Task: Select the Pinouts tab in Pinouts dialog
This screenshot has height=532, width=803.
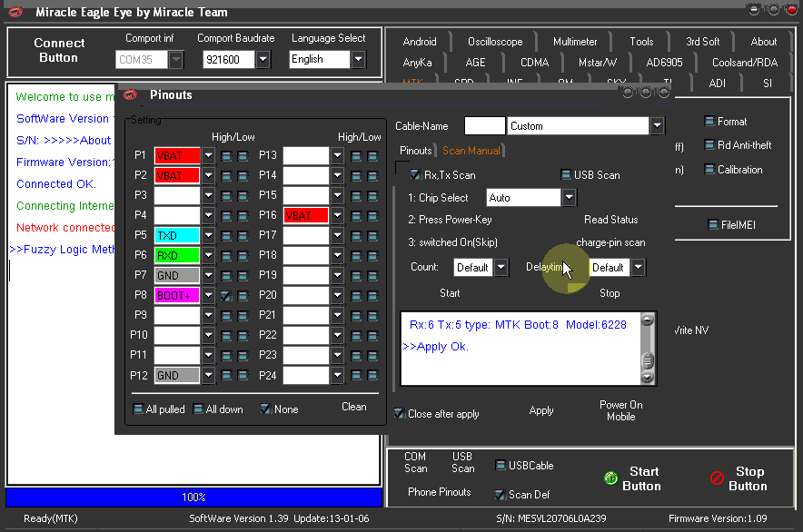Action: point(415,151)
